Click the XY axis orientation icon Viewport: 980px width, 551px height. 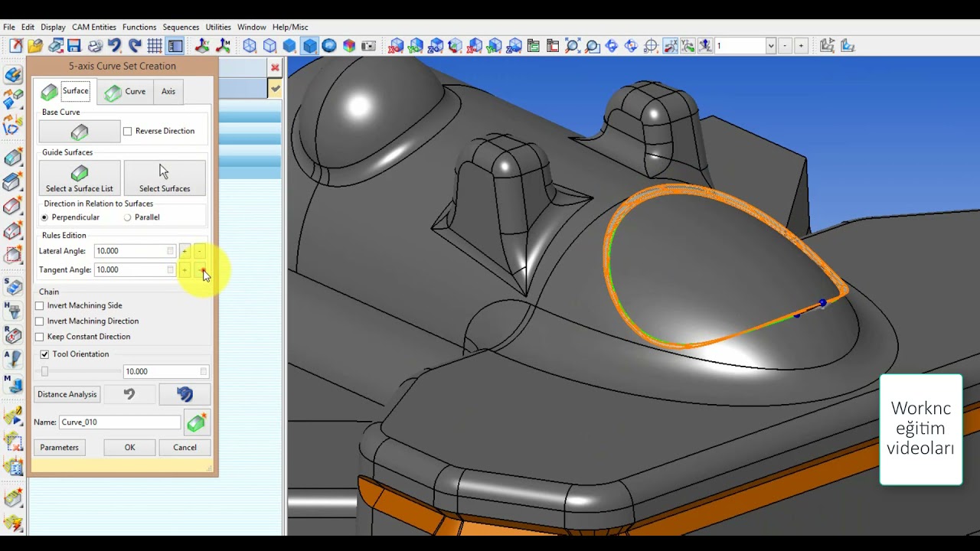point(203,46)
